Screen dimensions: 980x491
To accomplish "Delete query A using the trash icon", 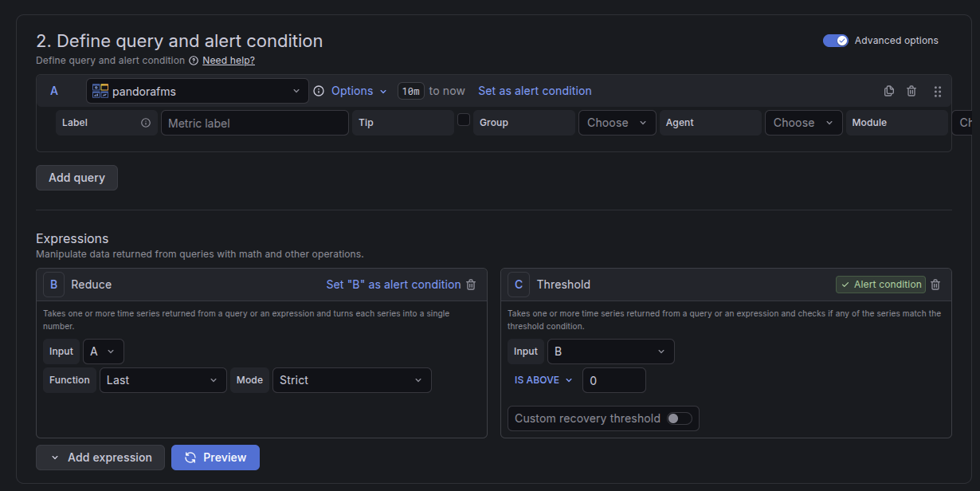I will pyautogui.click(x=911, y=91).
